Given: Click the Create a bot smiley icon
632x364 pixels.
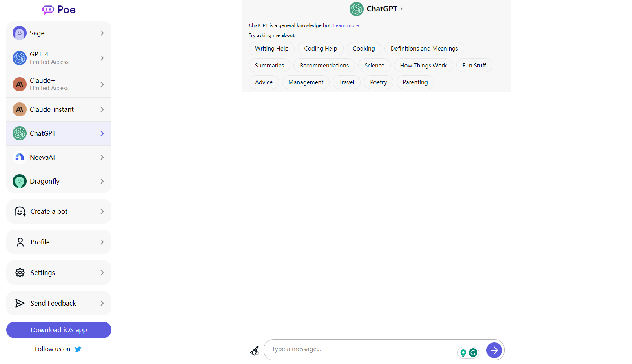Looking at the screenshot, I should coord(20,211).
